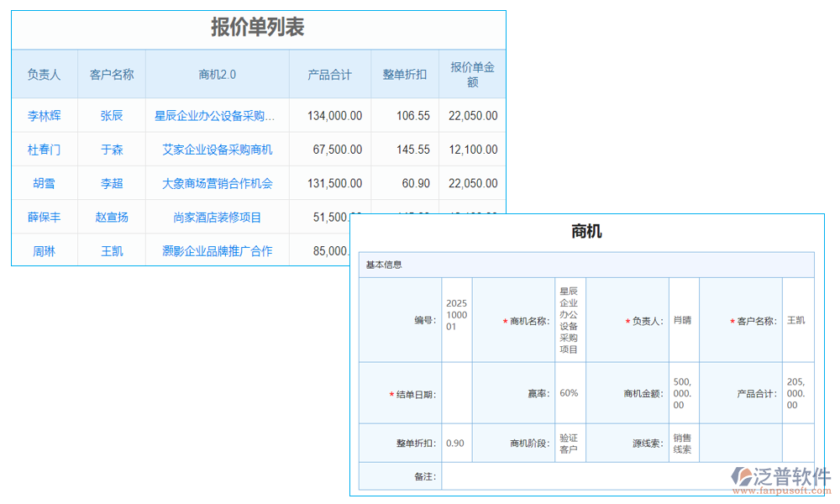Click the 报价单金额 column header
Viewport: 840px width, 504px height.
[x=472, y=74]
